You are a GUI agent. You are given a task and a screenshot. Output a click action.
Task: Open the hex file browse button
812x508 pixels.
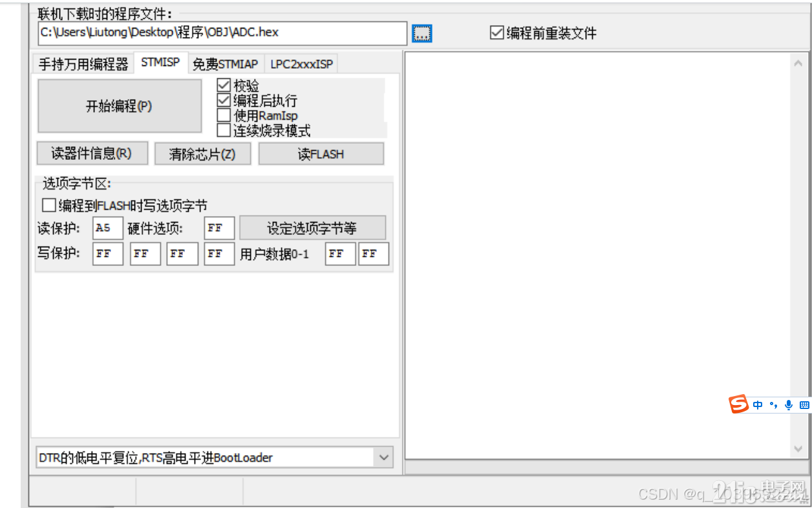(422, 34)
